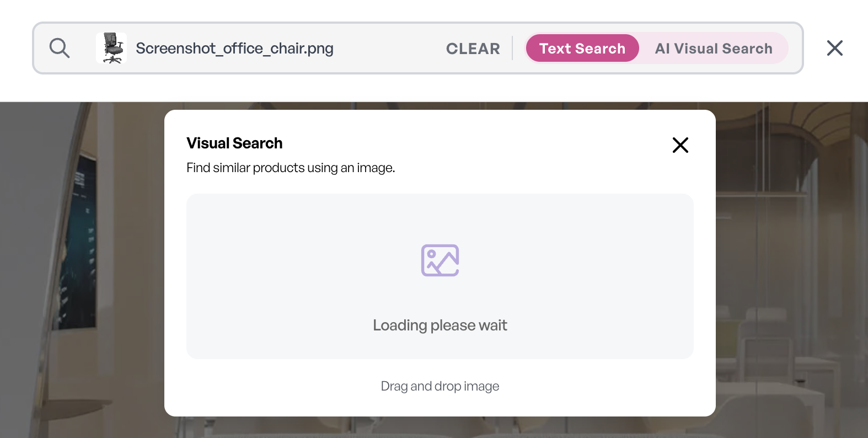This screenshot has width=868, height=438.
Task: Clear the uploaded search image
Action: pyautogui.click(x=473, y=49)
